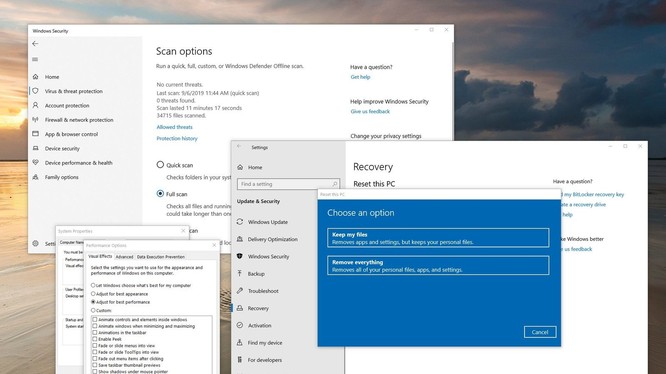Choose the Keep my files option
This screenshot has width=666, height=374.
[438, 238]
